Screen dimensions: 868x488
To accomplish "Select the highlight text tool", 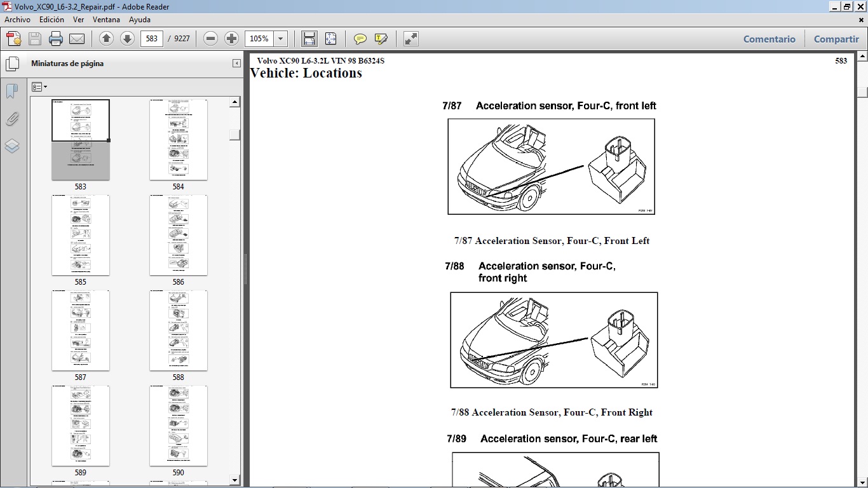I will click(381, 39).
